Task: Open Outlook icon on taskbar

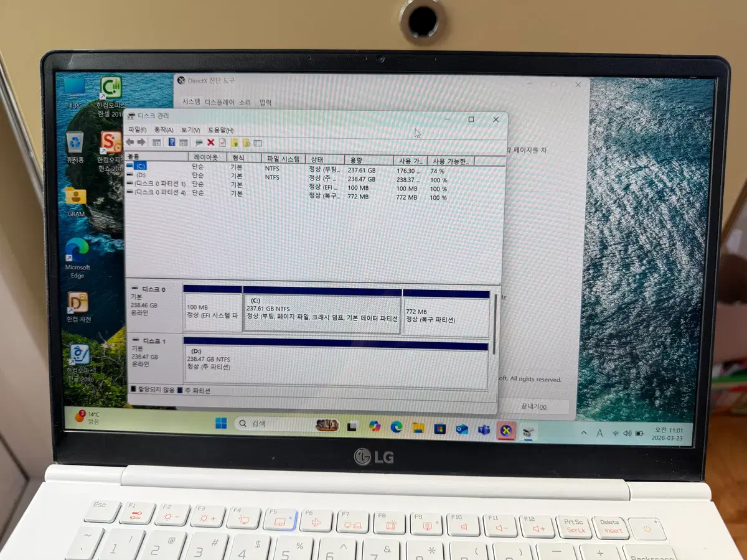Action: point(462,429)
